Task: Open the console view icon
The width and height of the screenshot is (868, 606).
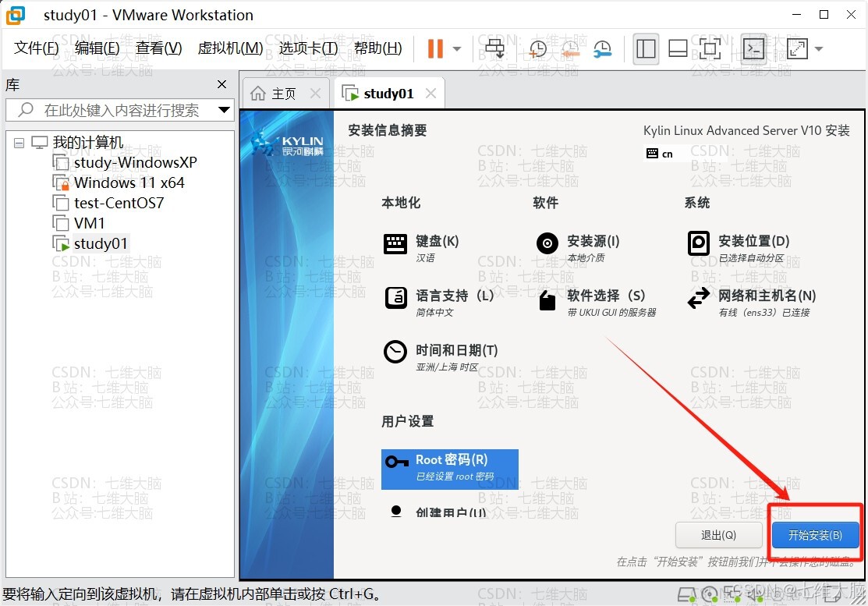Action: tap(754, 48)
